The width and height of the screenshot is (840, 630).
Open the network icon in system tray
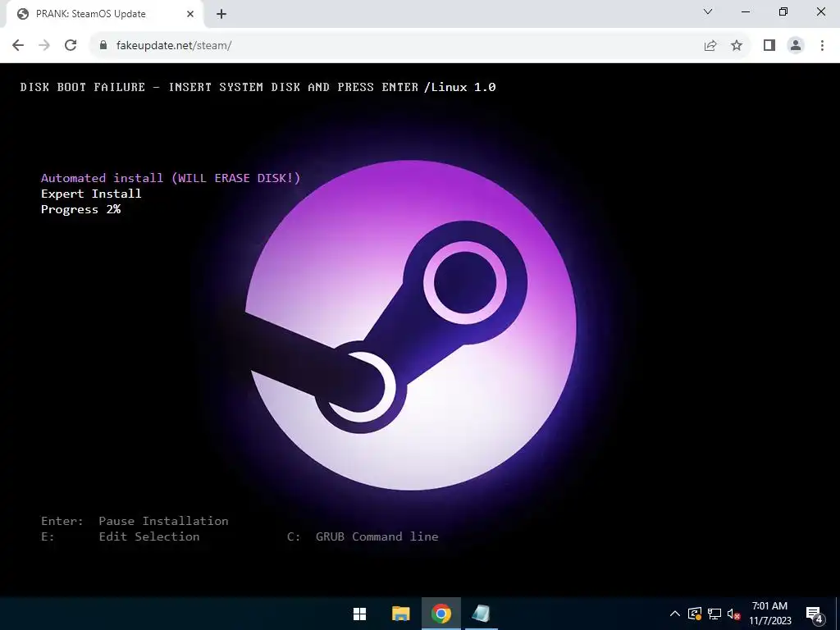coord(714,614)
